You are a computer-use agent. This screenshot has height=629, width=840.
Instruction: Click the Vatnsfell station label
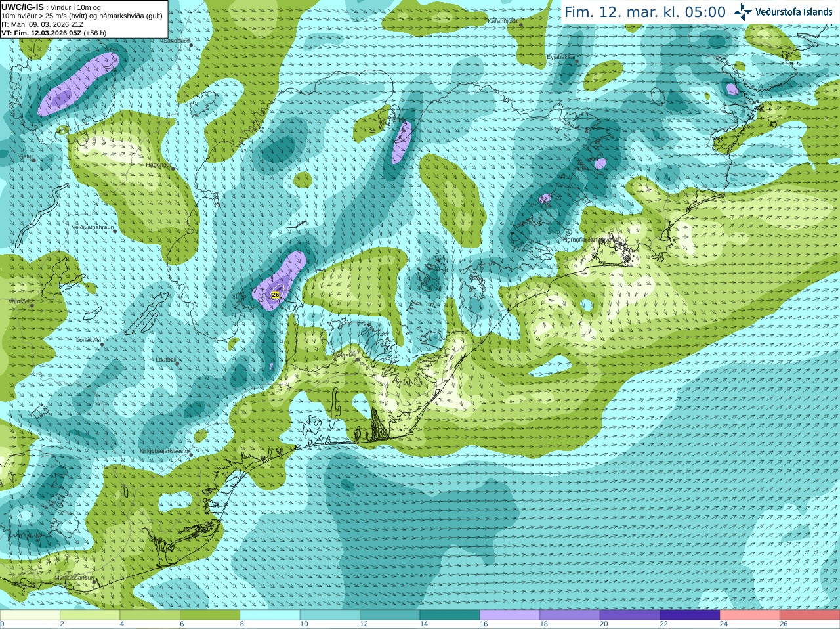pos(20,301)
